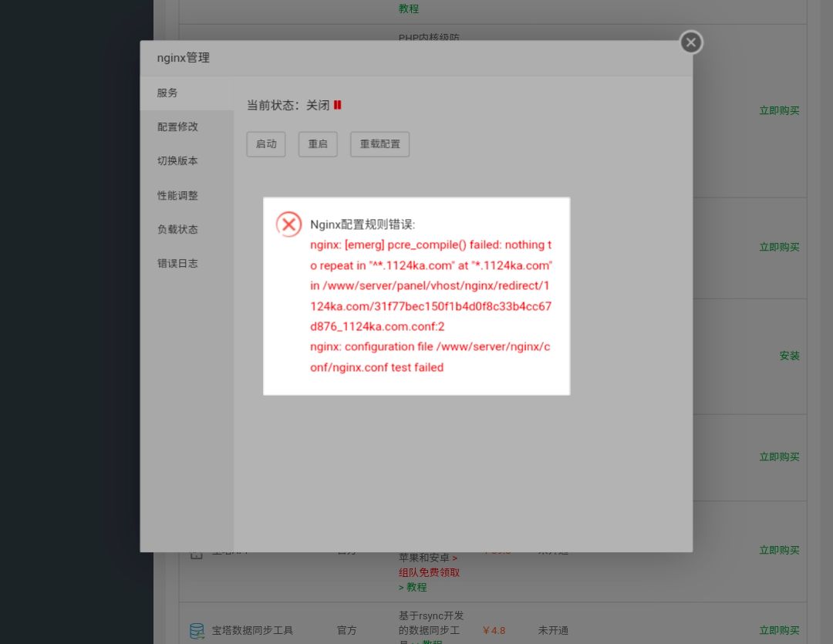Click the 组队免费领取 link

430,572
